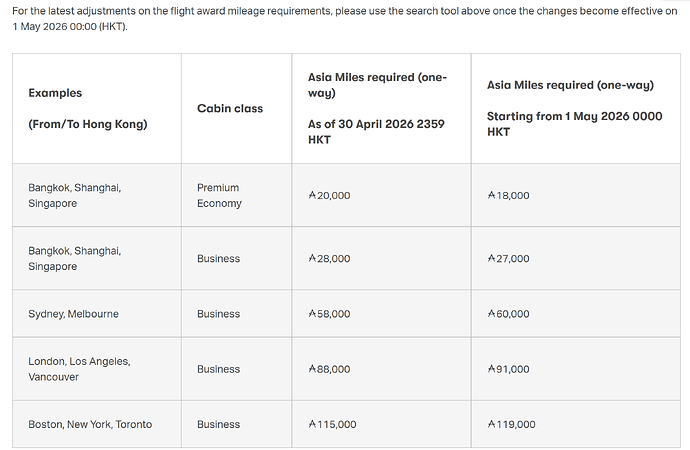Click the 88,000 miles value
690x450 pixels.
[x=333, y=369]
